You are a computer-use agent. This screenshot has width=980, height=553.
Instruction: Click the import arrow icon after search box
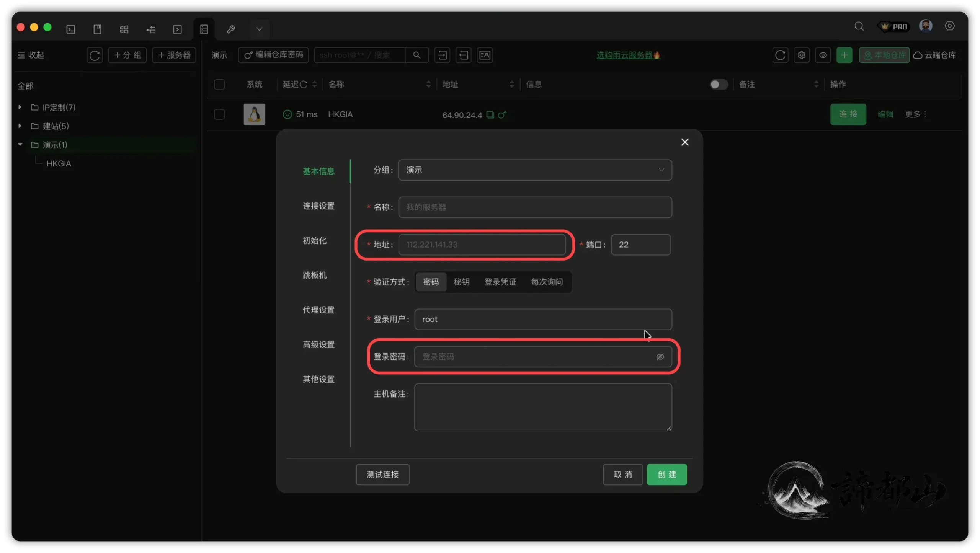click(x=442, y=55)
